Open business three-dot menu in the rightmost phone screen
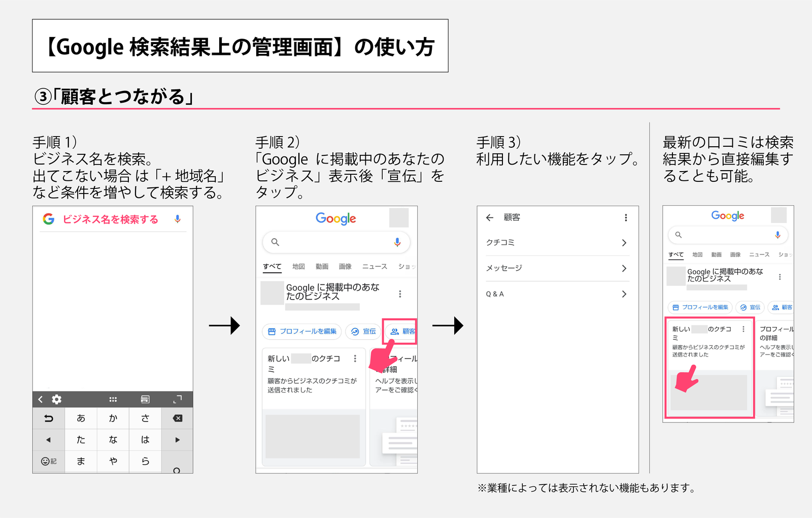The image size is (812, 518). [780, 277]
